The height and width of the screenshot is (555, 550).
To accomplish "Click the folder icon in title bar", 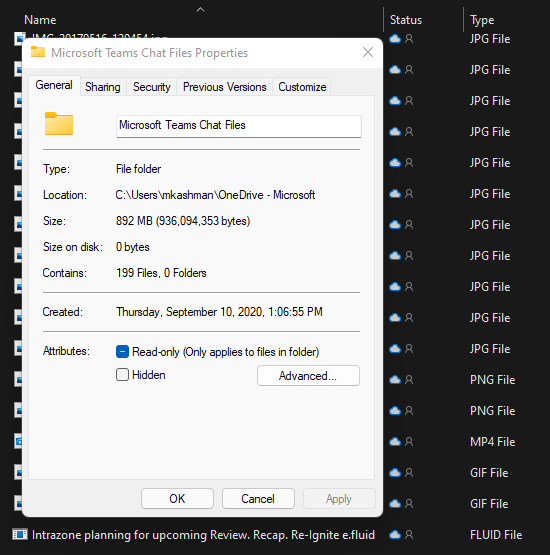I will (38, 52).
